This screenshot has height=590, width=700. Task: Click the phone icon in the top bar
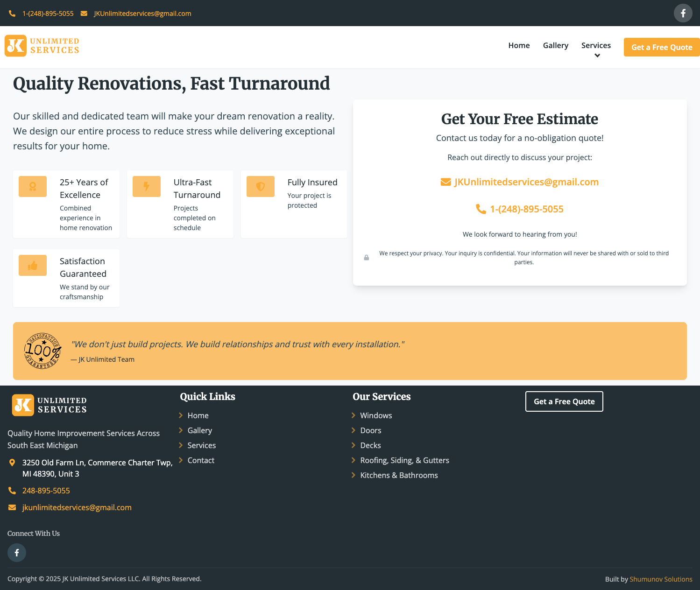[12, 14]
